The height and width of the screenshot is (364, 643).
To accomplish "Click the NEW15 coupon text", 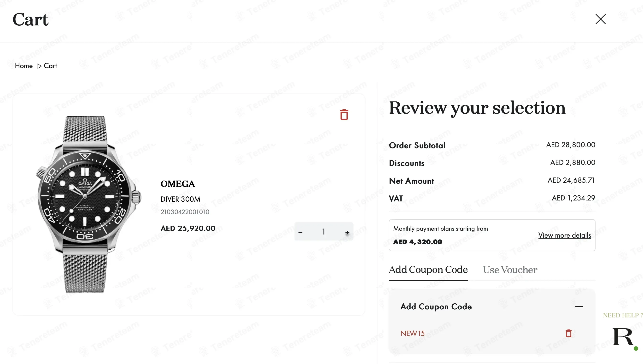I will [x=412, y=333].
